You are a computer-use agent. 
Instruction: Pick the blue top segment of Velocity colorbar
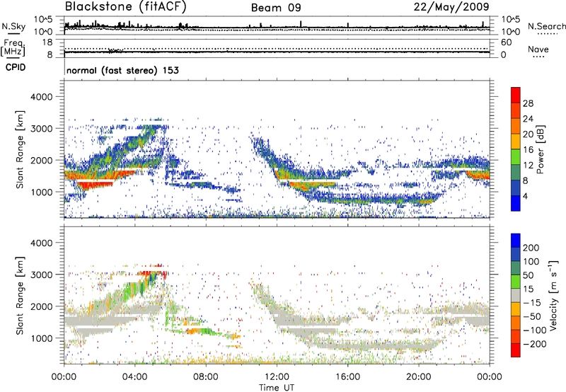coord(516,241)
